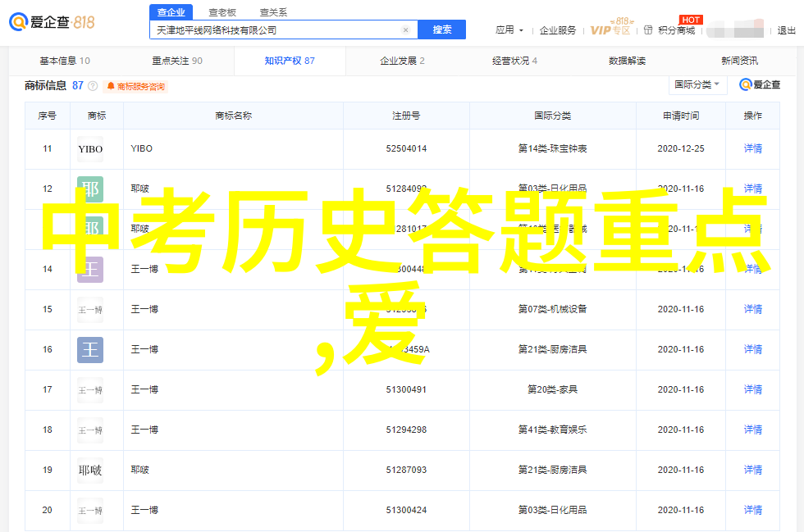804x532 pixels.
Task: Click the 第14类-珠宝钟表 cell
Action: pyautogui.click(x=552, y=148)
